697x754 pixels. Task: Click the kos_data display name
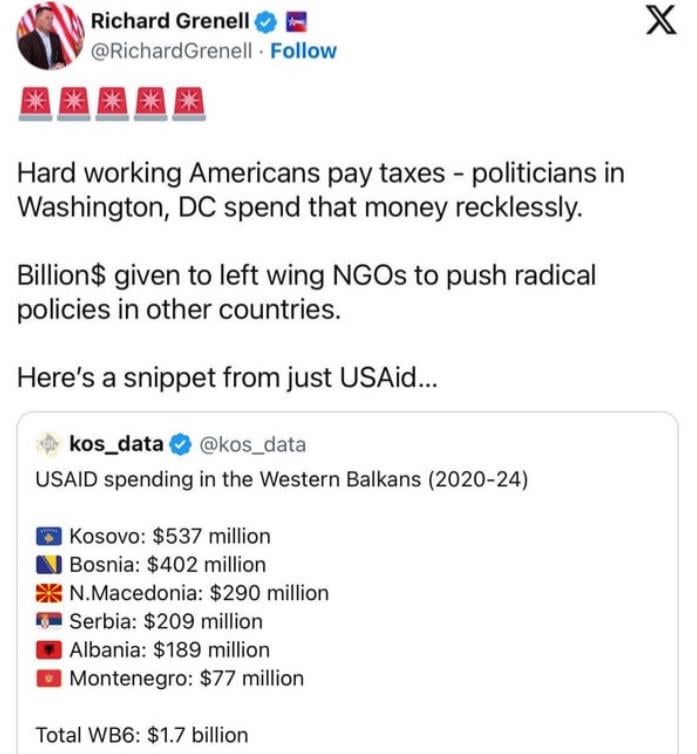coord(116,443)
